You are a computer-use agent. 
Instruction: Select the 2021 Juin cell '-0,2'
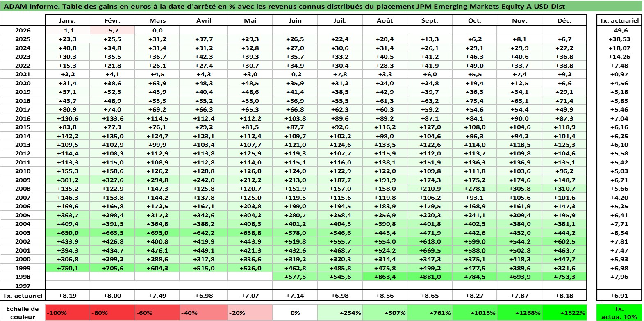[x=295, y=74]
